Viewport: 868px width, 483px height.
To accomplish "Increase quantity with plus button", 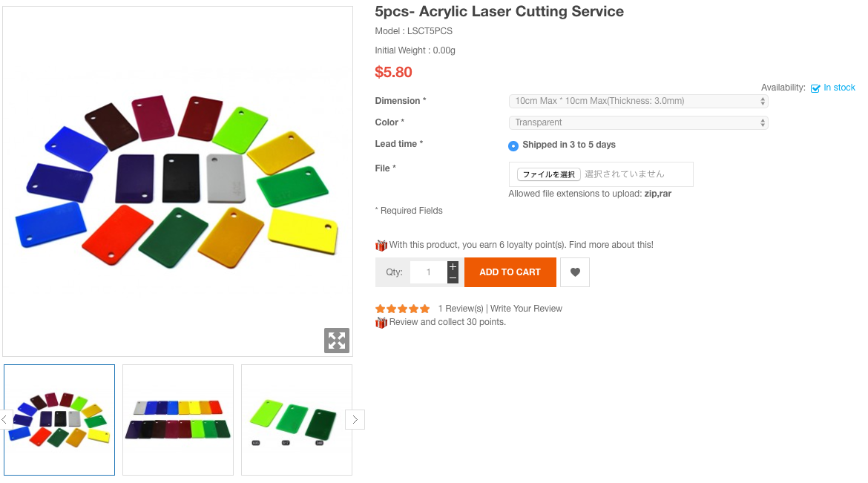I will [x=453, y=266].
